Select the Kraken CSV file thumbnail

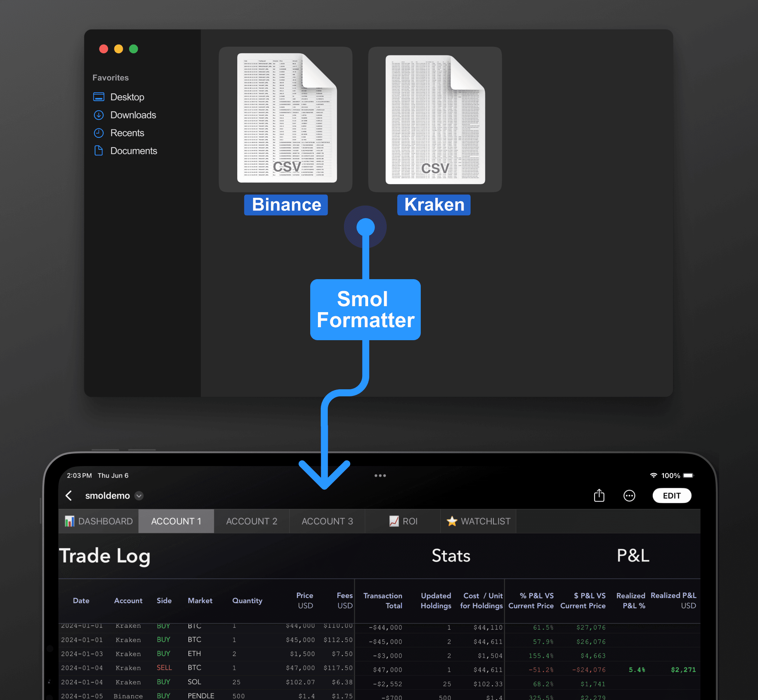click(435, 119)
